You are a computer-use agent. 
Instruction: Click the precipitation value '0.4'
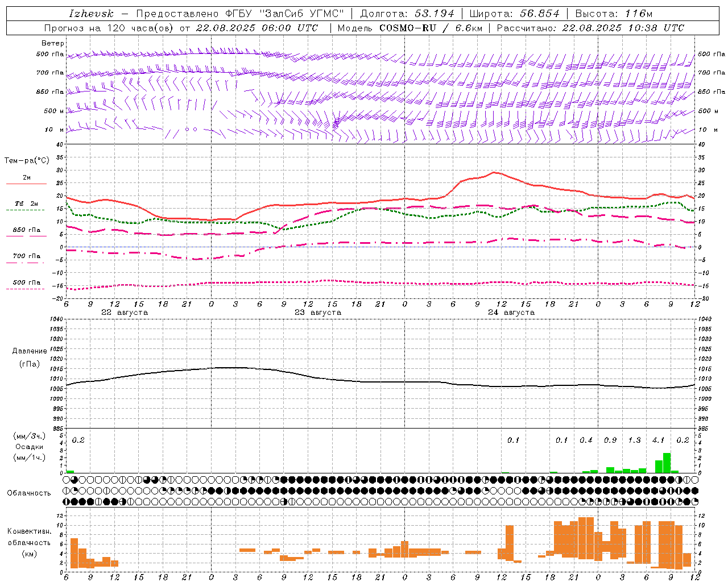[586, 440]
